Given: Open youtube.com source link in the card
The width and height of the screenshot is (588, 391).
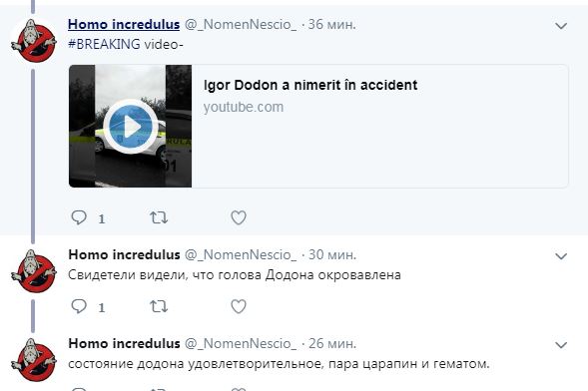Looking at the screenshot, I should click(x=244, y=107).
